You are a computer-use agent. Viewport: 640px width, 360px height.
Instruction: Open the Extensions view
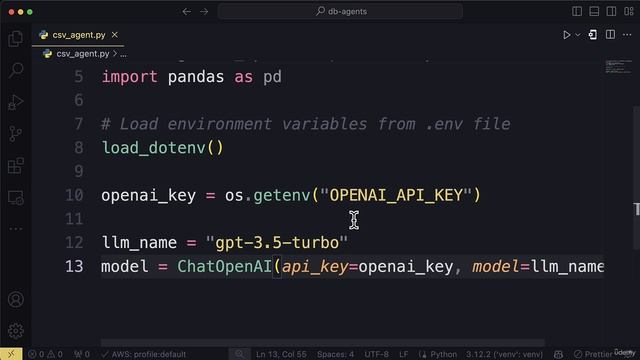[x=16, y=166]
